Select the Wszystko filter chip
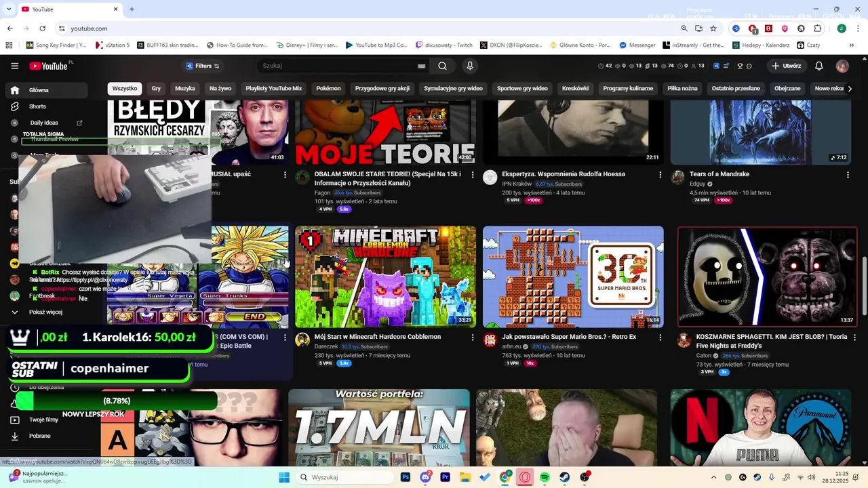868x488 pixels. pyautogui.click(x=125, y=88)
